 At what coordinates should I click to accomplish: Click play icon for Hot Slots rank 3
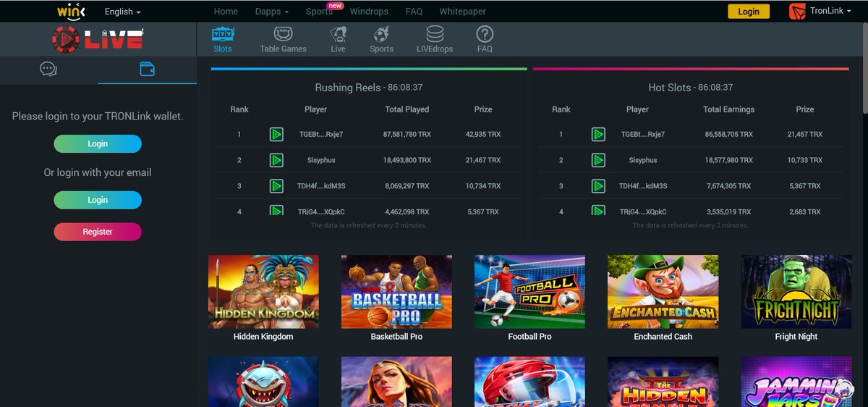[598, 186]
